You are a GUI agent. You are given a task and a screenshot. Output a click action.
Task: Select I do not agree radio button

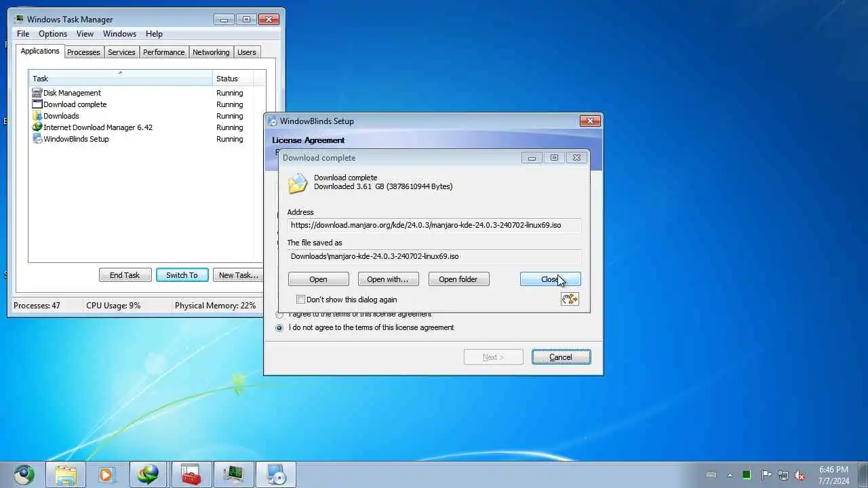coord(279,328)
